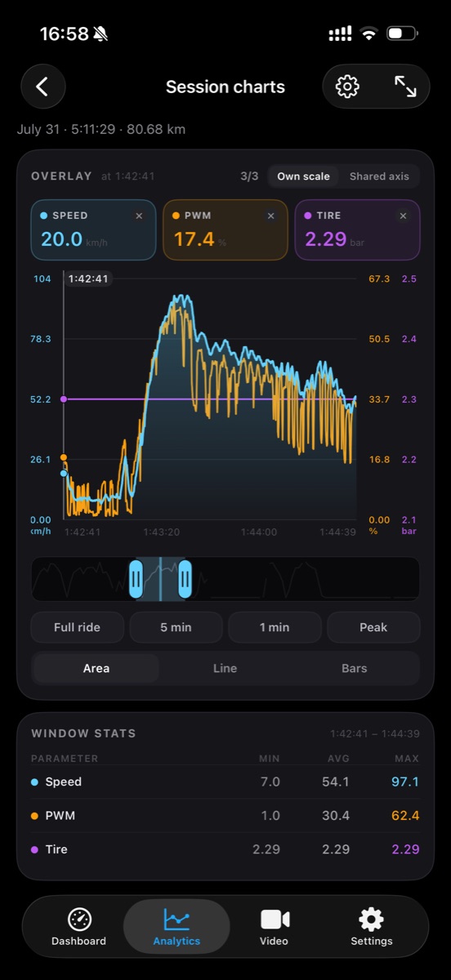Tap the 3/3 overlay count
The image size is (451, 980).
point(249,176)
